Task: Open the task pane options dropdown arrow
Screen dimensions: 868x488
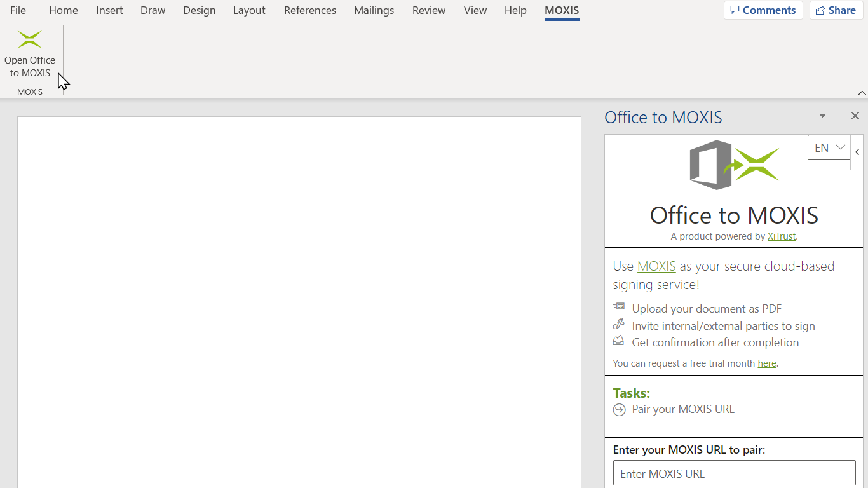Action: click(822, 116)
